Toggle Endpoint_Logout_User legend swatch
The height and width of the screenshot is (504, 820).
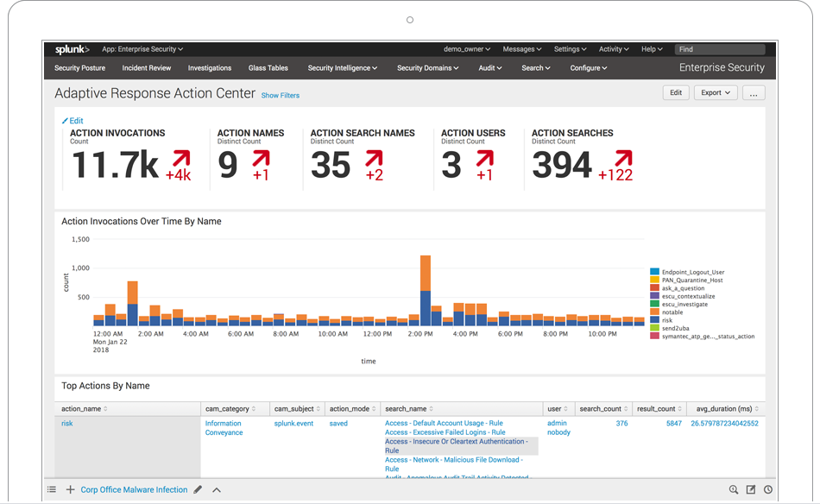654,272
